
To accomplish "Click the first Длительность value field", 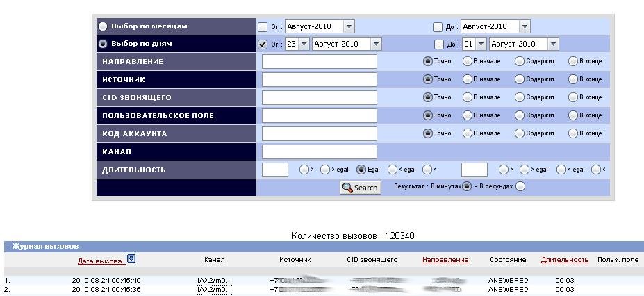I will [x=275, y=170].
